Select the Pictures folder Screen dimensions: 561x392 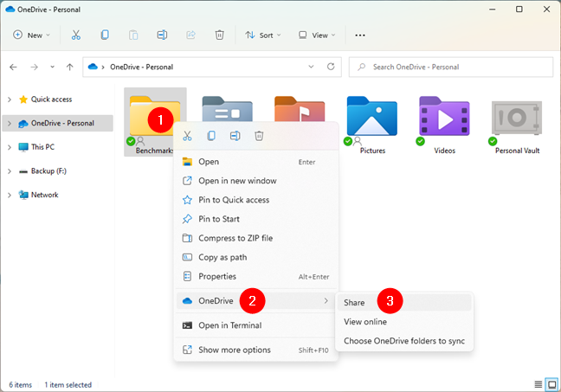(x=372, y=124)
